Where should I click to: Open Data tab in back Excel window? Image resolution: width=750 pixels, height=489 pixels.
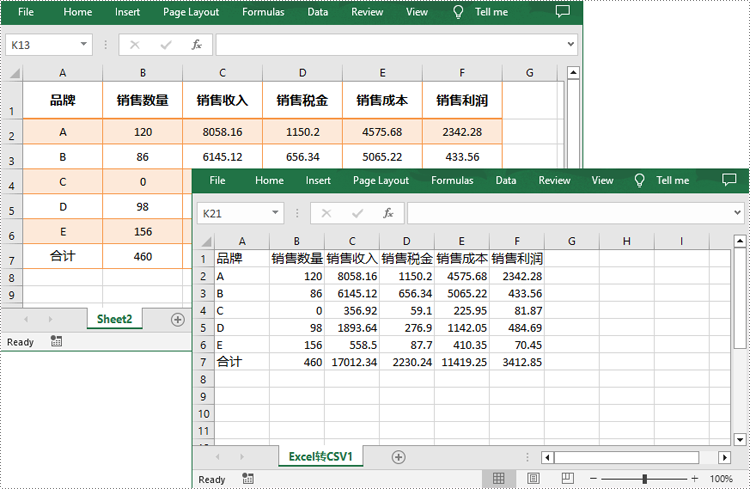click(318, 12)
